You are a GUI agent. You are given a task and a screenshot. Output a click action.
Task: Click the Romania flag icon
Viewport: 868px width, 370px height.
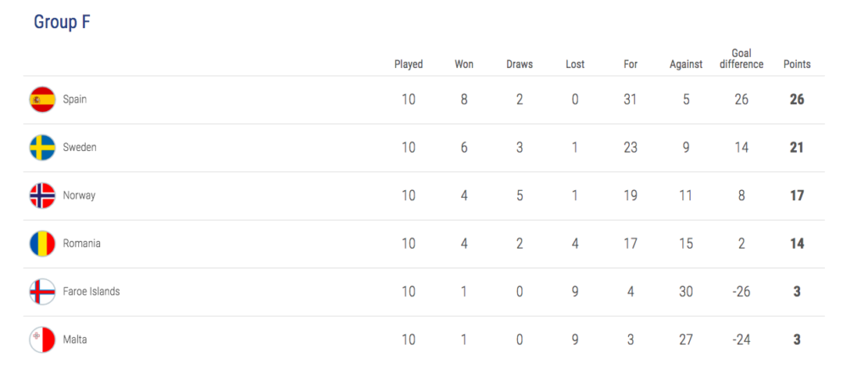42,244
